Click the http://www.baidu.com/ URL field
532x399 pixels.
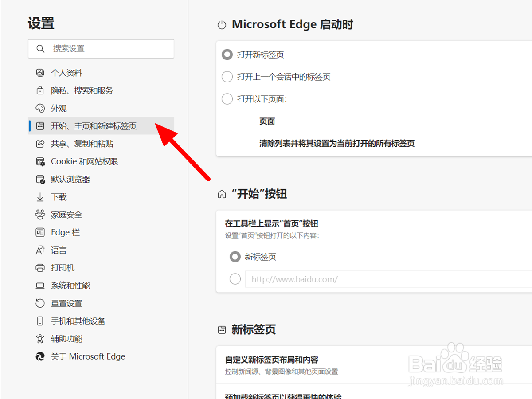tap(389, 279)
